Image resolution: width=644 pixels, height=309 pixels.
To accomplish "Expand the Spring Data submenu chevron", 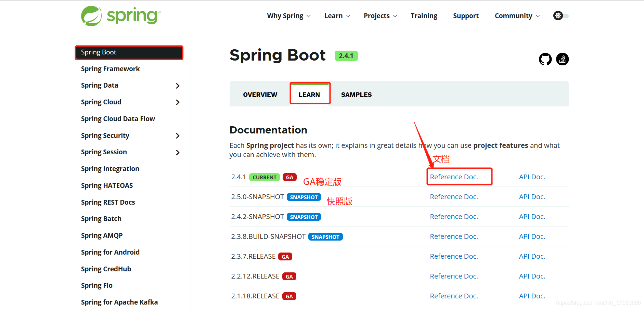I will coord(178,86).
